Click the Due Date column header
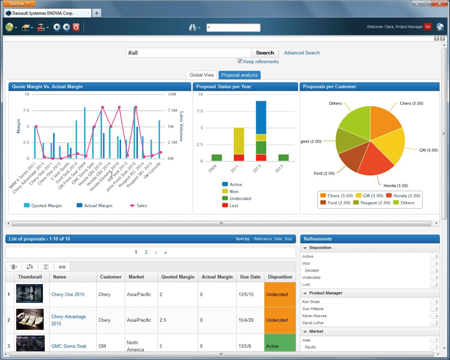Screen dimensions: 450x360 pos(250,277)
